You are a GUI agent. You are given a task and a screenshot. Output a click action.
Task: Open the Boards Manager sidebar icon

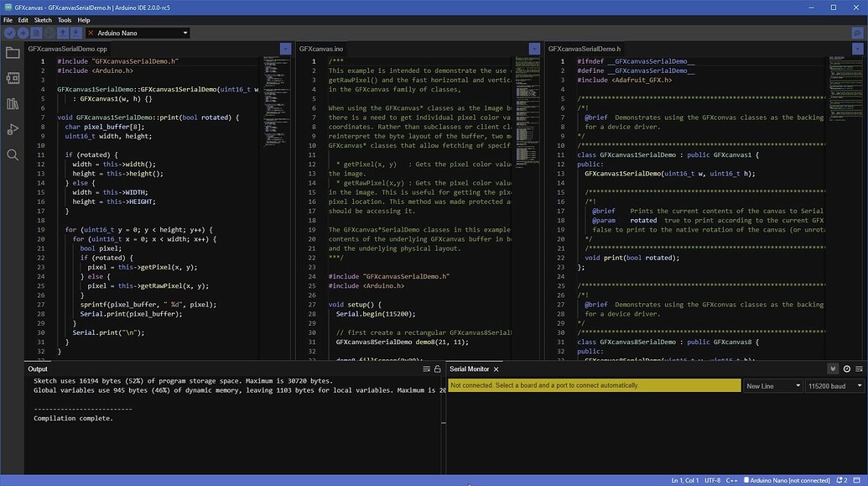click(x=12, y=78)
